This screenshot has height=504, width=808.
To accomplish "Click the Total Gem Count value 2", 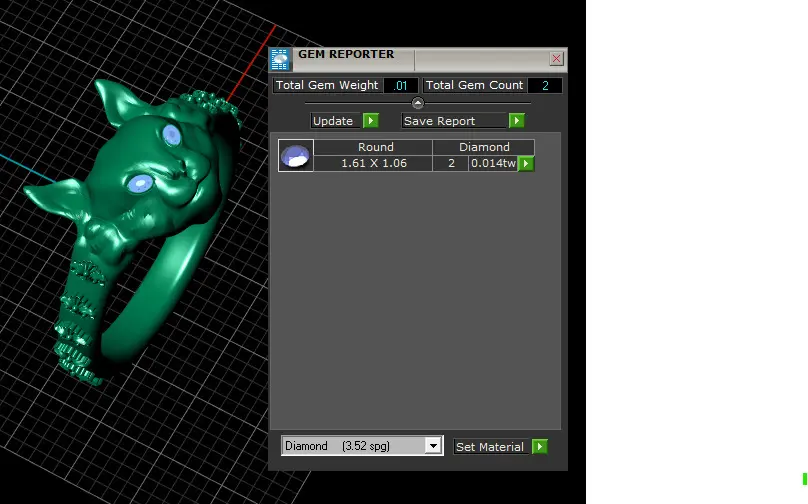I will (x=545, y=86).
